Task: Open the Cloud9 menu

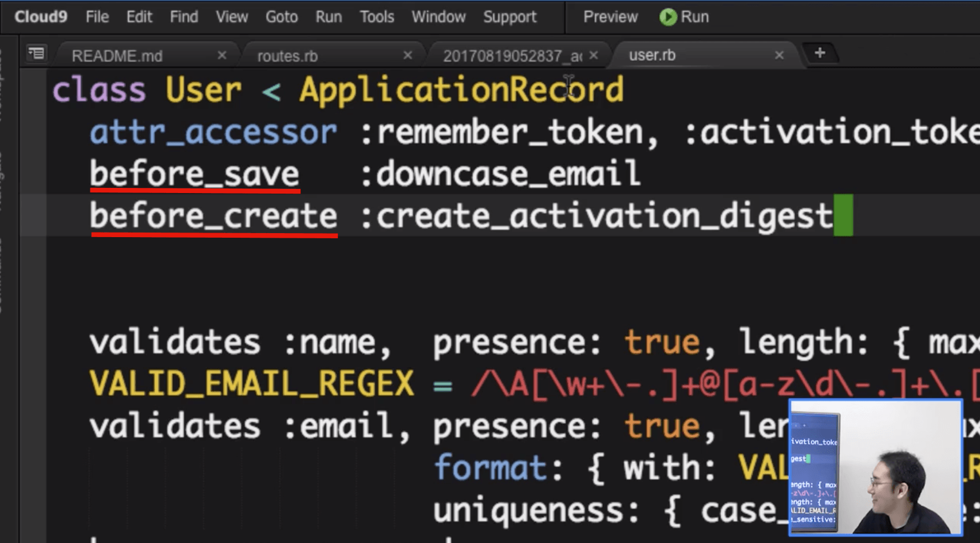Action: tap(41, 17)
